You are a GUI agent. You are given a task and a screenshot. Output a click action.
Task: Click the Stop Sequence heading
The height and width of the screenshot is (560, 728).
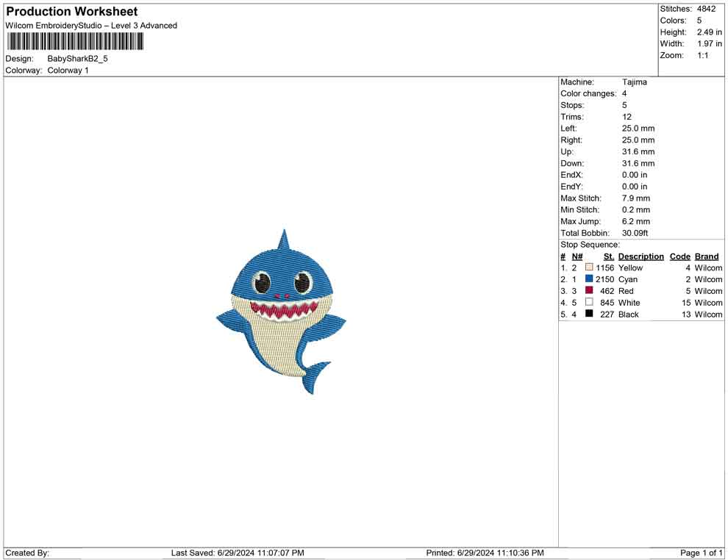point(590,245)
